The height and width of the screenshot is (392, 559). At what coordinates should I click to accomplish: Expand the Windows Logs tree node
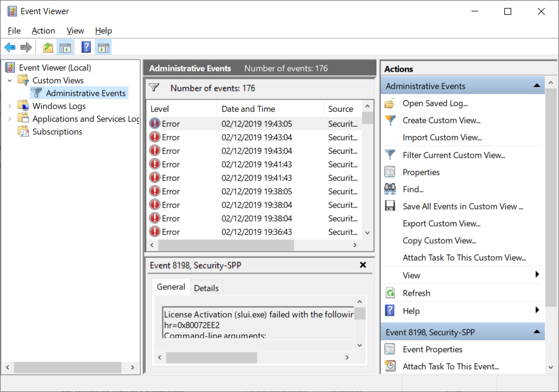pyautogui.click(x=10, y=106)
